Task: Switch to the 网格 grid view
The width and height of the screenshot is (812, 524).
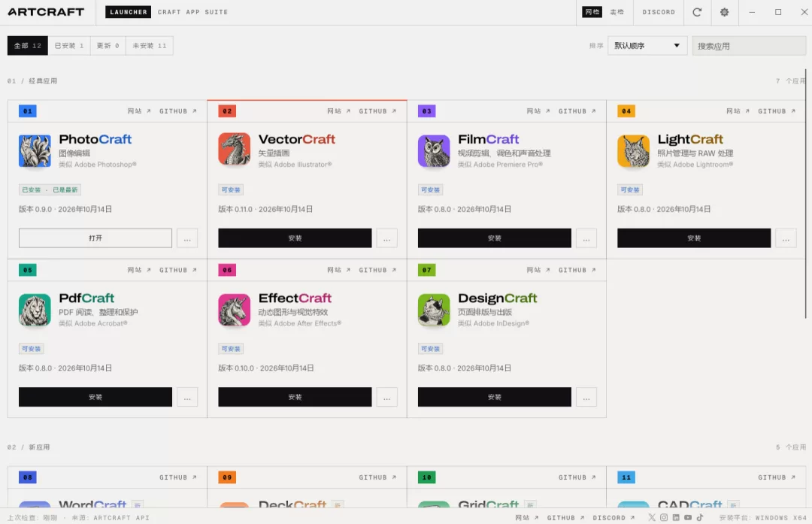Action: click(592, 12)
